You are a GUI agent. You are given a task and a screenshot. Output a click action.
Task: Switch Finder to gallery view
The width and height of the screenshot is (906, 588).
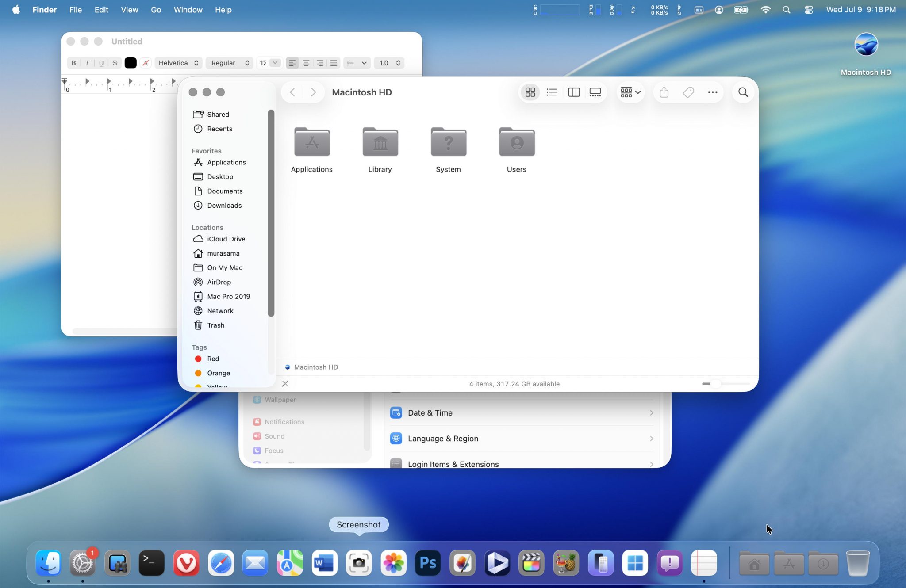coord(595,92)
